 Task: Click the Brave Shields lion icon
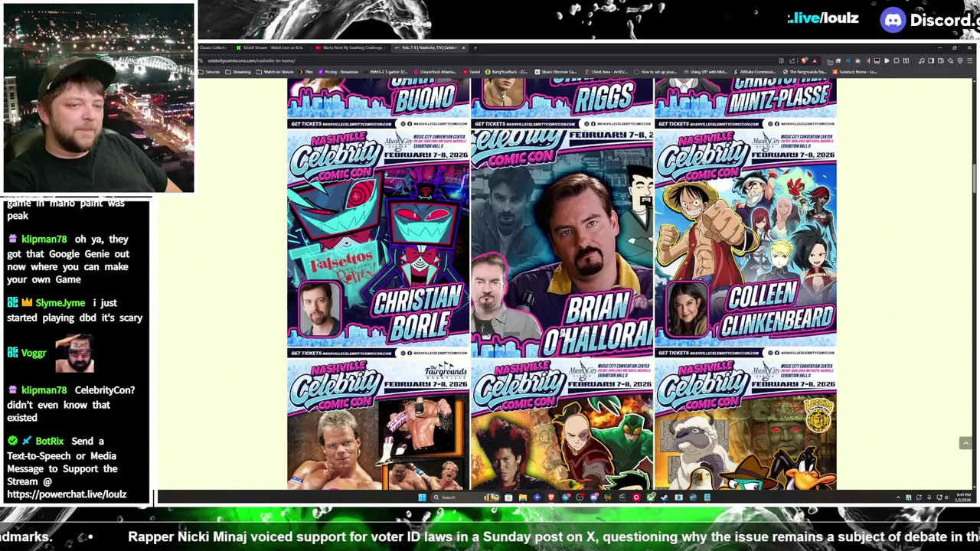805,60
